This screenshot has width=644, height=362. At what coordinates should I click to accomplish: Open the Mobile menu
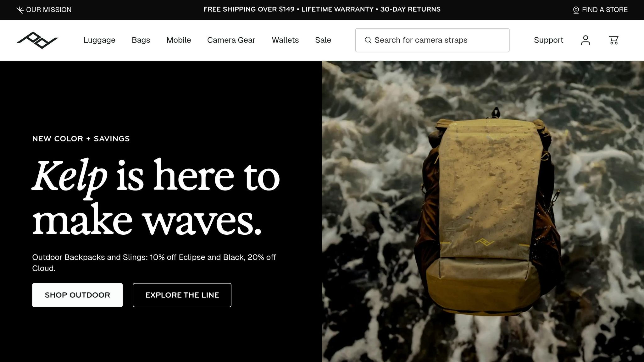coord(179,40)
